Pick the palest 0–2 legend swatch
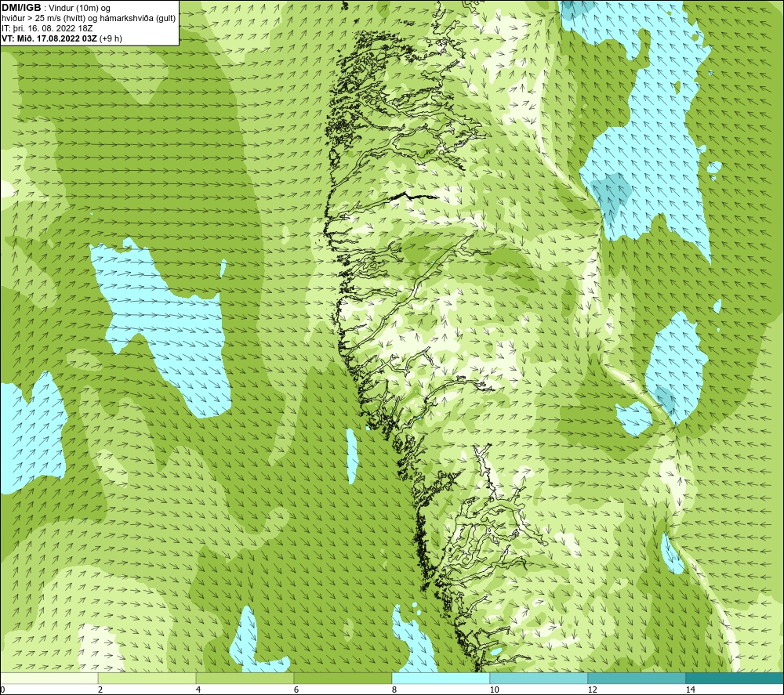 (49, 678)
